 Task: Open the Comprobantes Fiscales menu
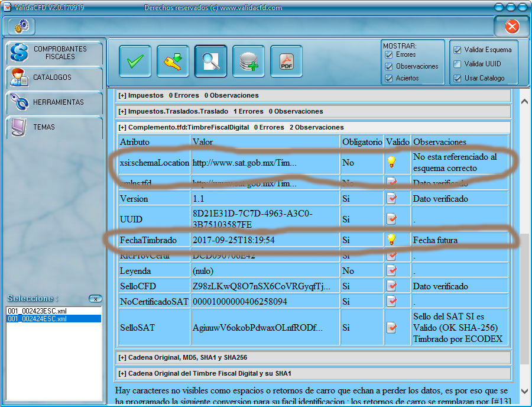coord(54,53)
